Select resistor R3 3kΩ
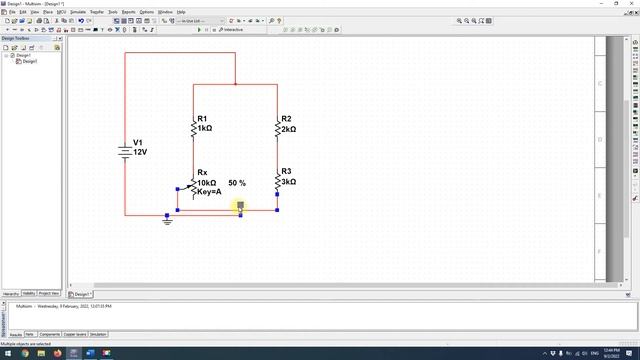 pos(278,181)
